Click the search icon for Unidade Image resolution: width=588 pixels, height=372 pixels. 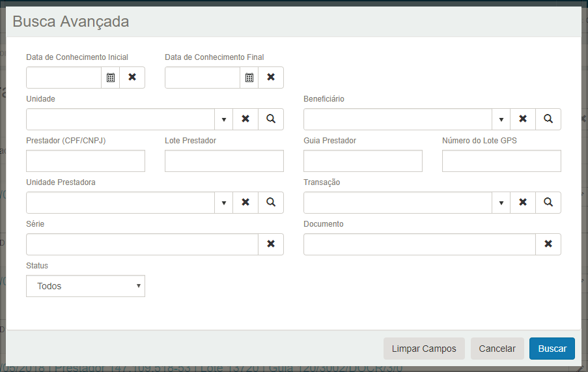tap(271, 119)
